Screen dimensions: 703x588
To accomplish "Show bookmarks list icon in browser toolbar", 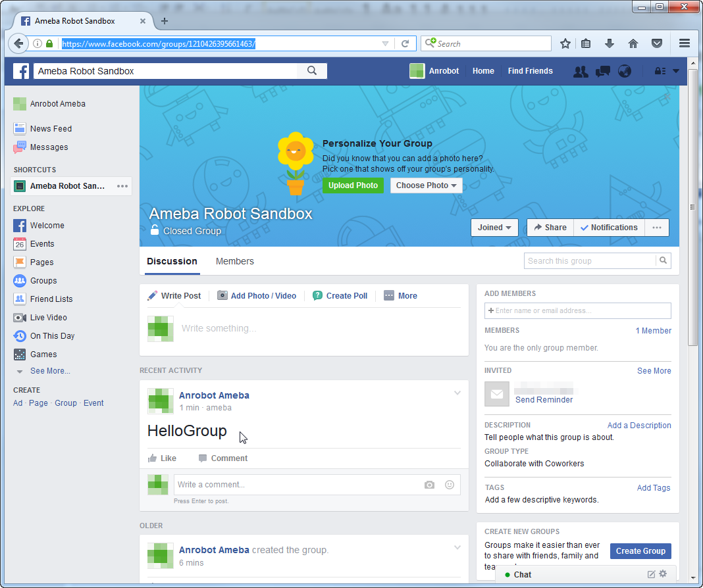I will point(586,43).
